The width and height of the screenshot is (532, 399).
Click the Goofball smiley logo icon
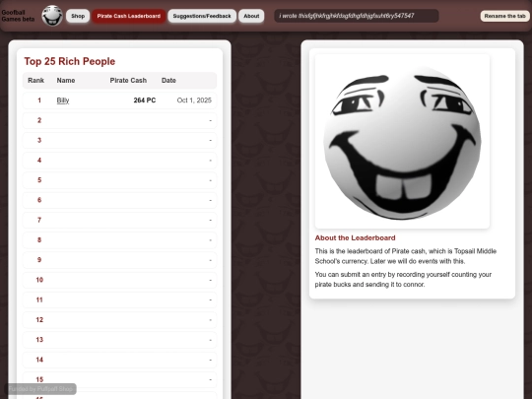pos(52,16)
